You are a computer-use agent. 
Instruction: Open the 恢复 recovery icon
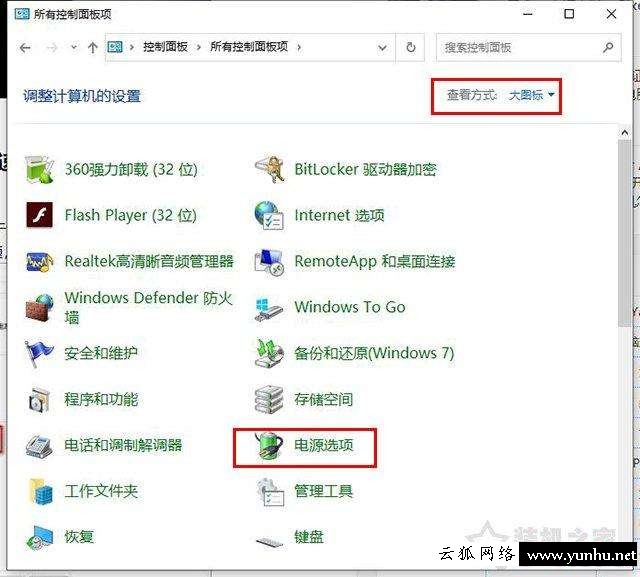click(40, 537)
